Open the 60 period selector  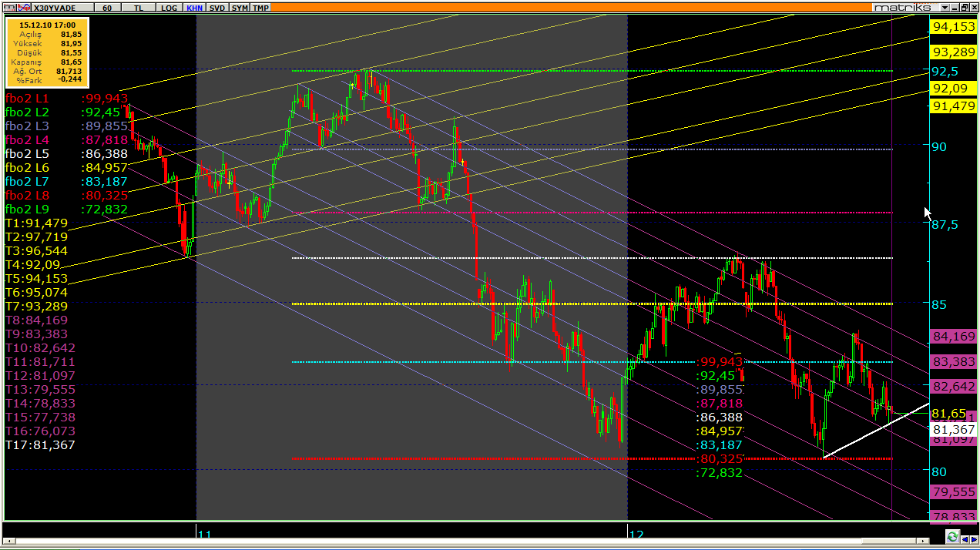coord(106,8)
